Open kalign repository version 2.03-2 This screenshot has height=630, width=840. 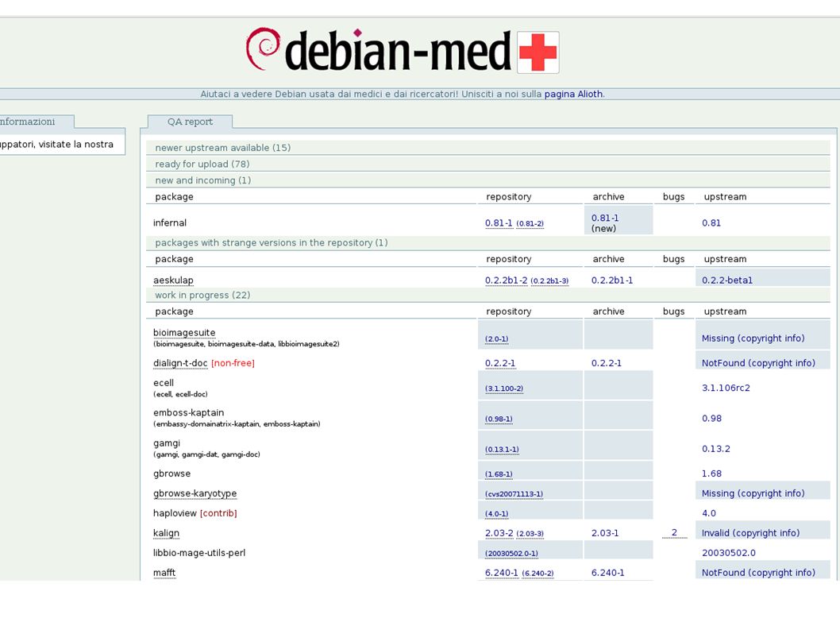(499, 534)
